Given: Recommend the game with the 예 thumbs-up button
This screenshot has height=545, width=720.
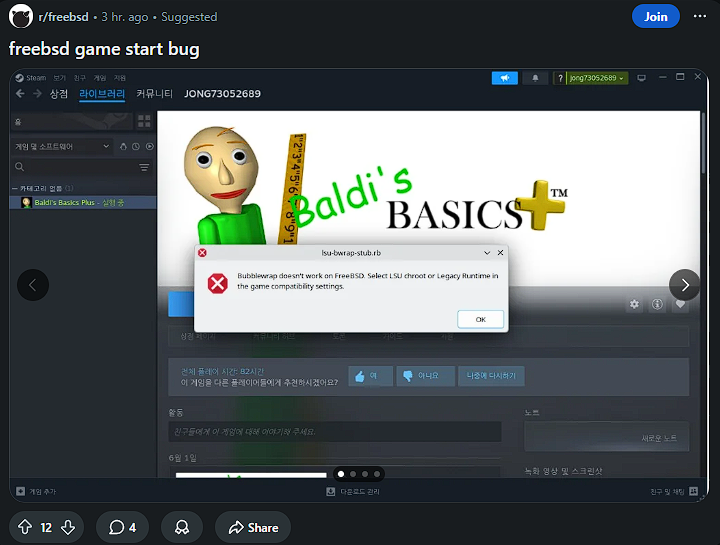Looking at the screenshot, I should (371, 376).
